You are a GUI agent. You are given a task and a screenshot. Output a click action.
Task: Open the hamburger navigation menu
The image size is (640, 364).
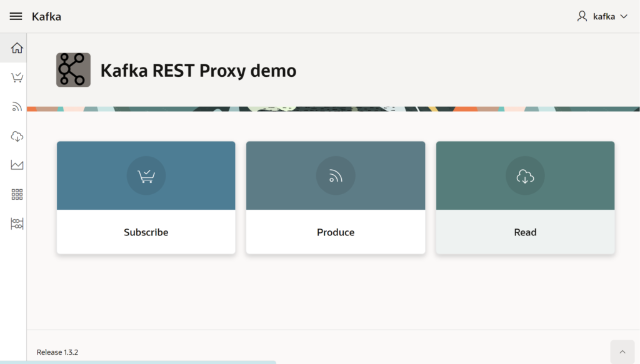point(16,16)
